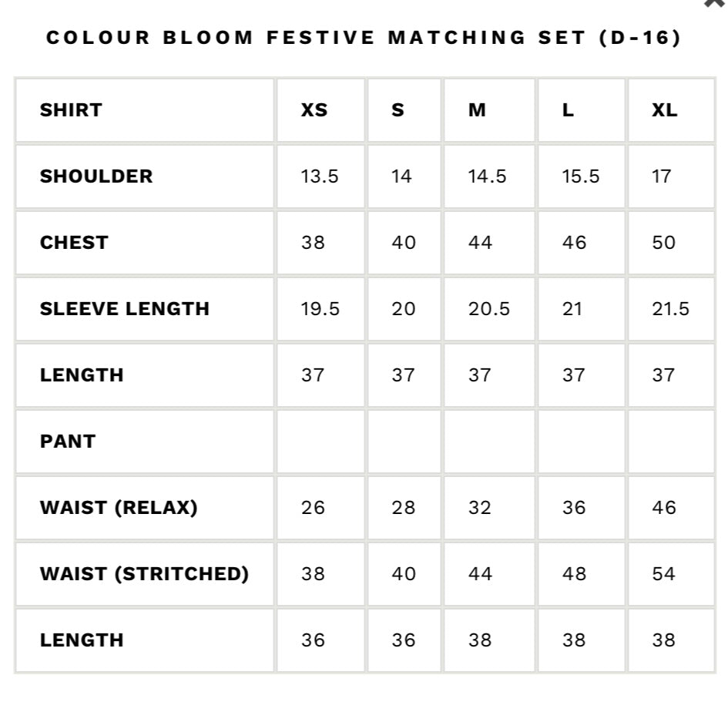Click the sleeve length value 20.5
This screenshot has height=702, width=728.
coord(489,309)
